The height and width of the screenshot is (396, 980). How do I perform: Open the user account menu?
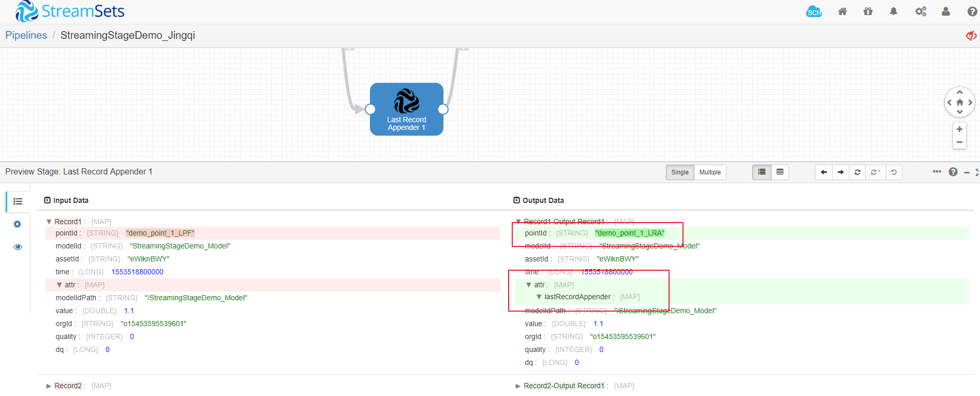[x=946, y=11]
